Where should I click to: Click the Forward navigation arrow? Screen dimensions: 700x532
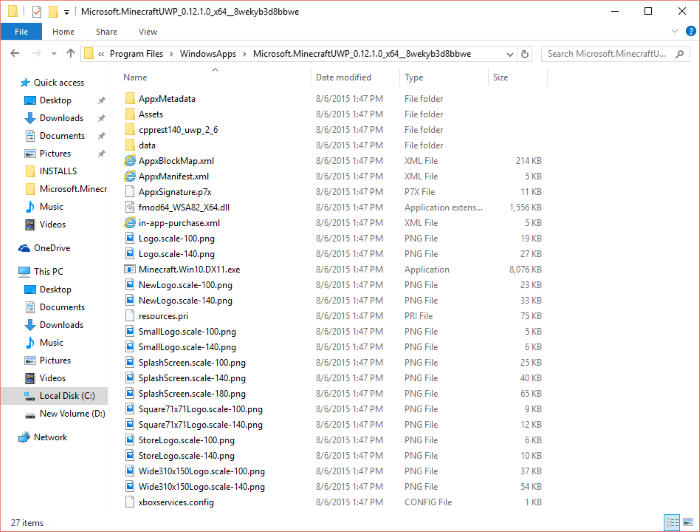pyautogui.click(x=37, y=54)
